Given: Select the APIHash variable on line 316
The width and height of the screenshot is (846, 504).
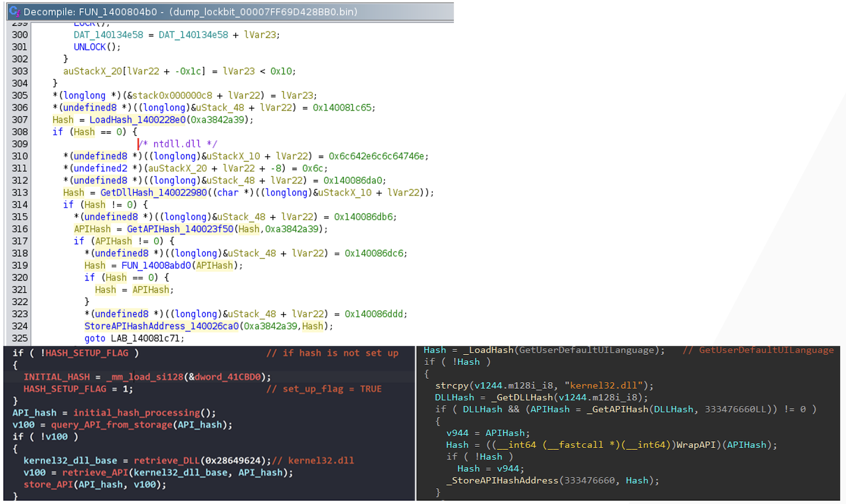Looking at the screenshot, I should (x=91, y=229).
